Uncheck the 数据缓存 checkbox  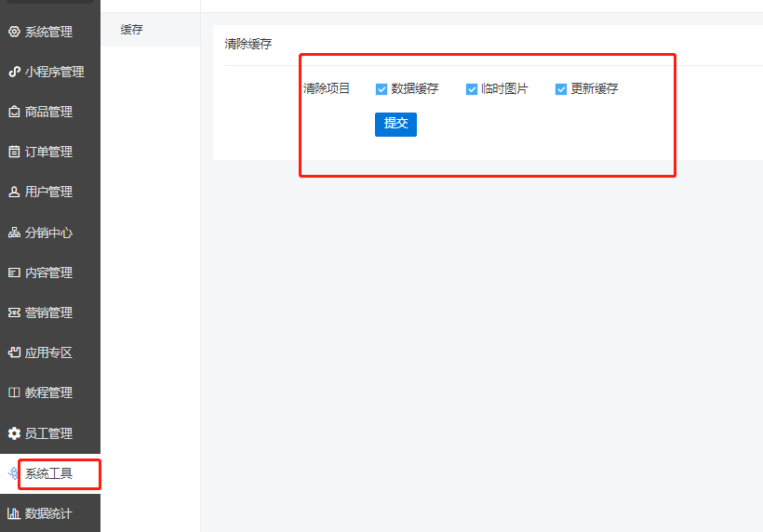click(381, 89)
